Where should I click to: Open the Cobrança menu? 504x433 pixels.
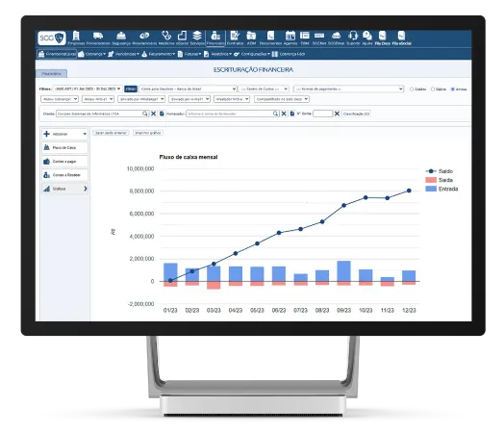pyautogui.click(x=92, y=54)
